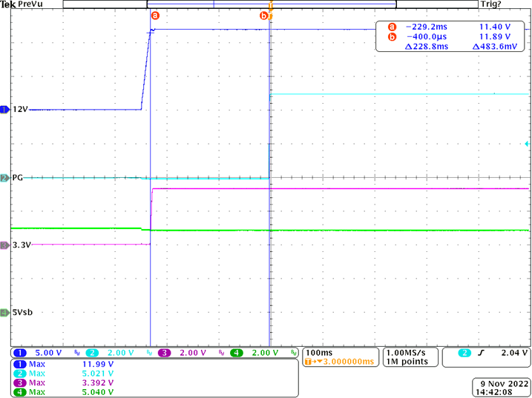
Task: Click the channel 3 3.3V ground marker
Action: point(4,245)
